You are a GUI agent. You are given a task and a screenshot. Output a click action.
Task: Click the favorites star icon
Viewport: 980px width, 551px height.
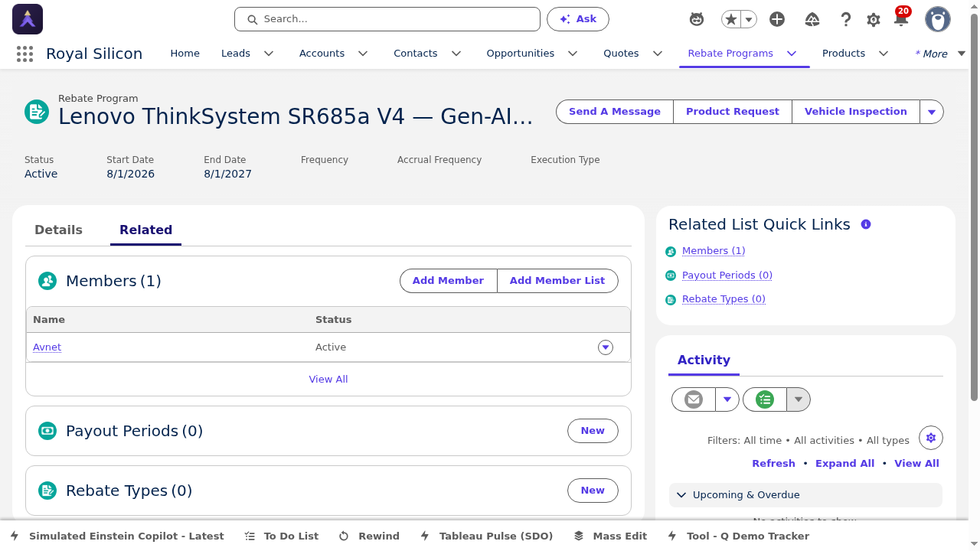pos(731,19)
